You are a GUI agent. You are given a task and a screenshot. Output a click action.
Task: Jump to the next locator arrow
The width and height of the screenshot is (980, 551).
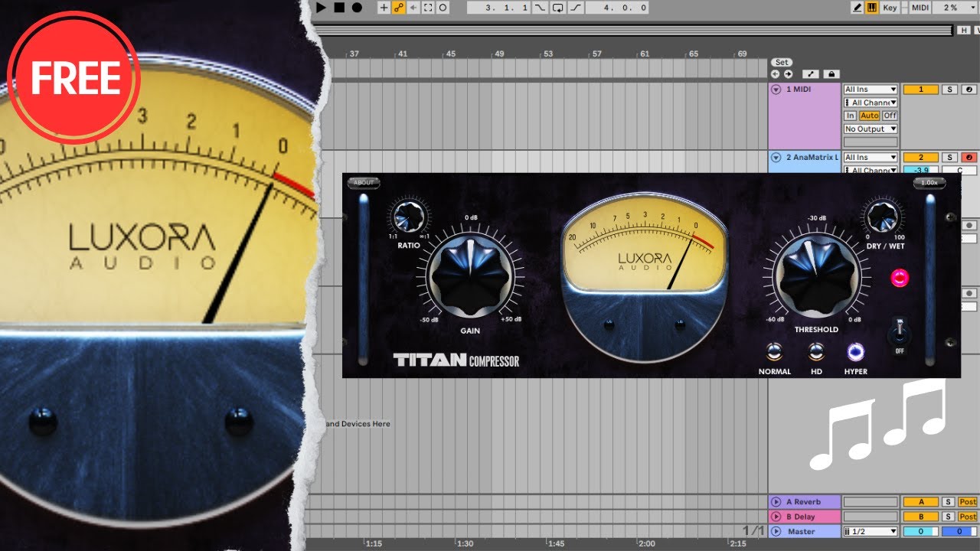pyautogui.click(x=788, y=74)
